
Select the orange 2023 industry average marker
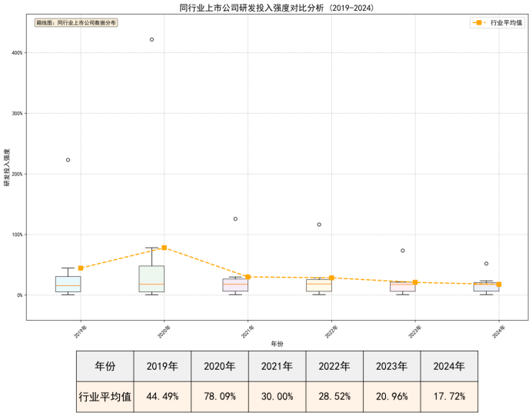coord(415,282)
